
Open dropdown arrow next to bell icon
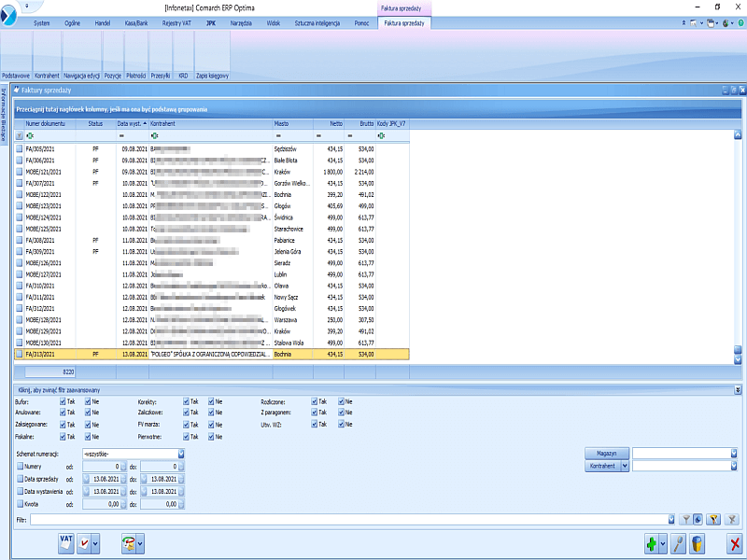pyautogui.click(x=141, y=543)
